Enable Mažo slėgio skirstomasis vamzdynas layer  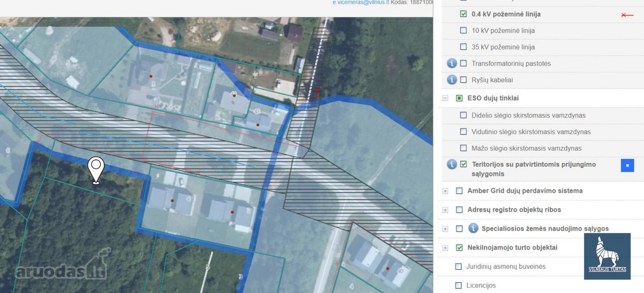click(x=464, y=148)
